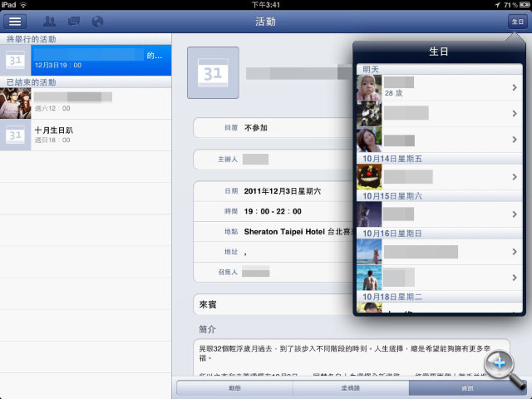Tap the battery indicator in status bar
The image size is (532, 399).
tap(525, 5)
